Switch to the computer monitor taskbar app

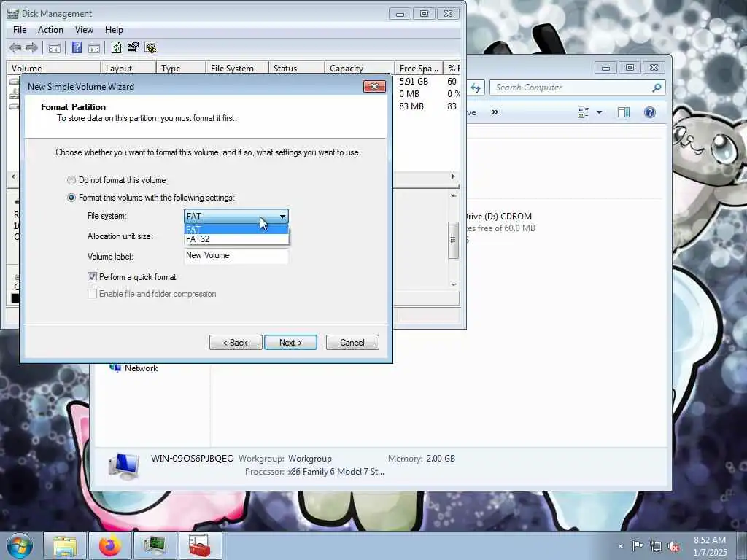[x=155, y=545]
